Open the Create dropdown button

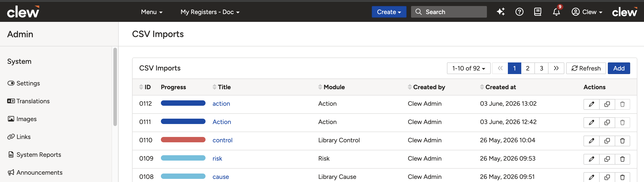pyautogui.click(x=389, y=12)
